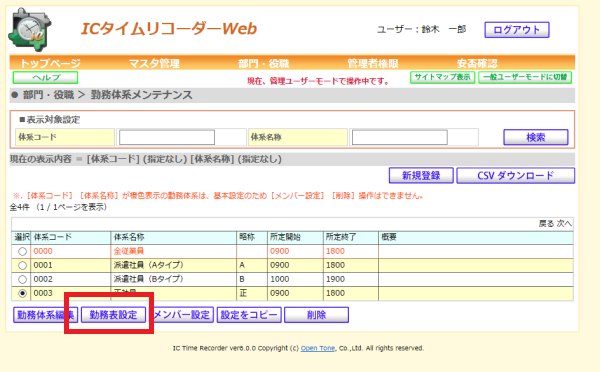Open the 部門・役職 menu
The height and width of the screenshot is (372, 600).
[264, 63]
